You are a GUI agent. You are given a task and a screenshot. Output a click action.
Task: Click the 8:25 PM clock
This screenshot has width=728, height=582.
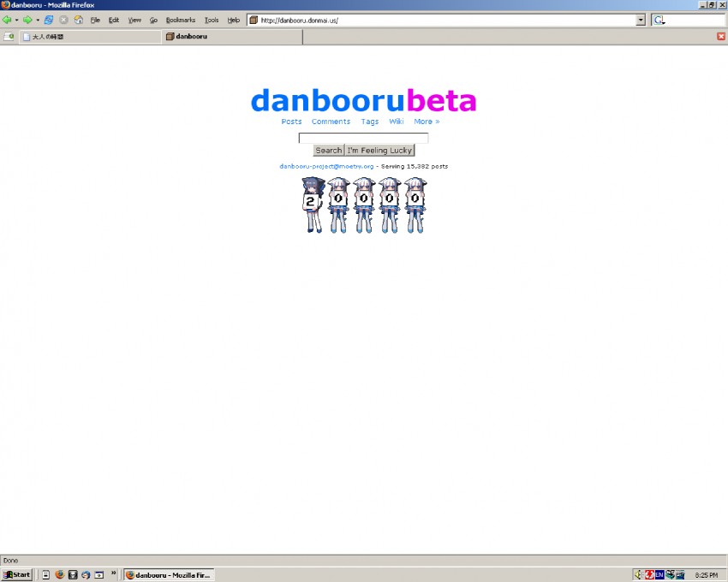[x=707, y=575]
